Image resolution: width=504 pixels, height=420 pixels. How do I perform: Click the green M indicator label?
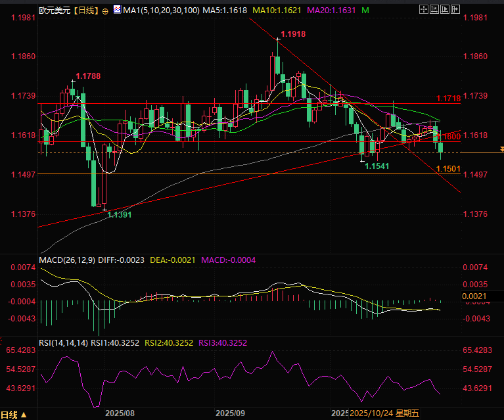click(365, 11)
